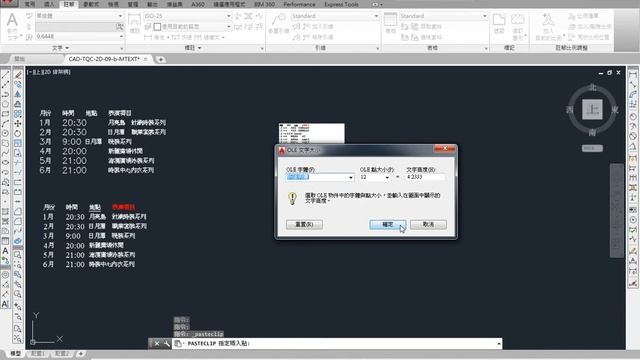Select the Rectangle draw tool
640x360 pixels.
click(x=5, y=114)
